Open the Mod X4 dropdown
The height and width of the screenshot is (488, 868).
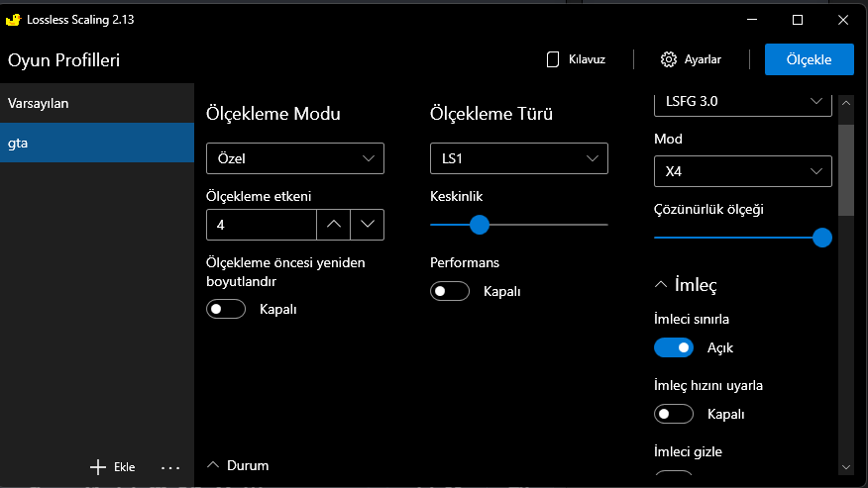742,171
